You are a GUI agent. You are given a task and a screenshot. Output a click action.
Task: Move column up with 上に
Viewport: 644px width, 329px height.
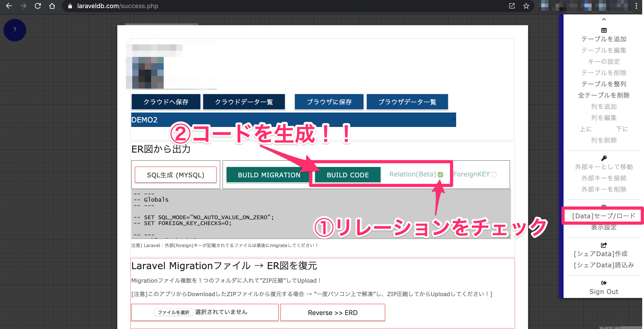[586, 129]
